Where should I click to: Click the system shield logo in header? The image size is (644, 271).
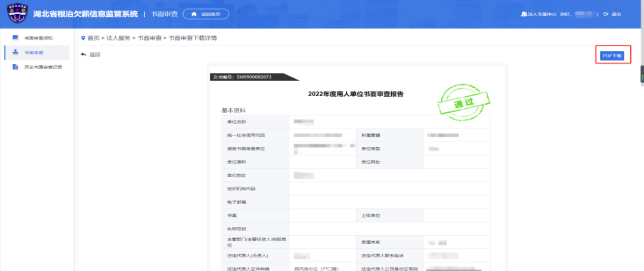click(x=17, y=14)
